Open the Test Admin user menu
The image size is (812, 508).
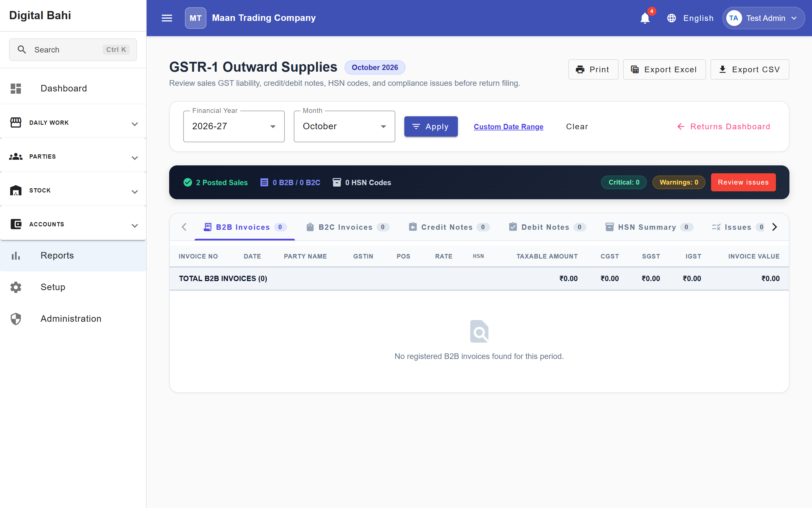pyautogui.click(x=763, y=18)
